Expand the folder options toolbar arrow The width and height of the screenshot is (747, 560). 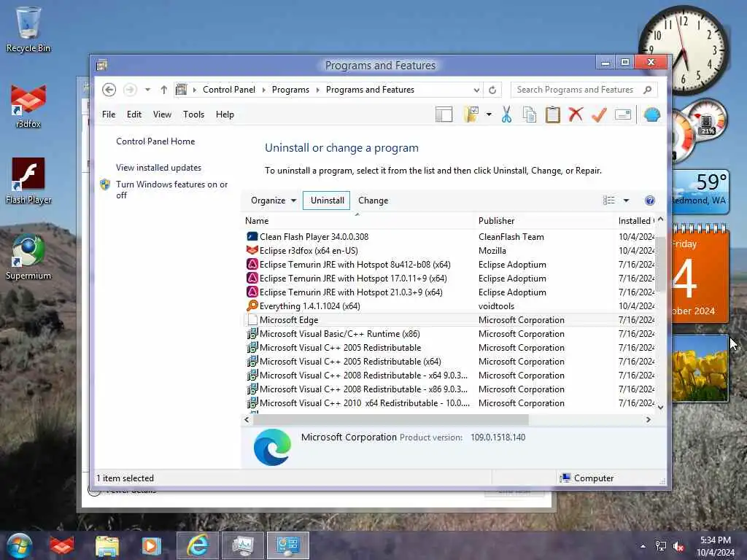pyautogui.click(x=489, y=114)
